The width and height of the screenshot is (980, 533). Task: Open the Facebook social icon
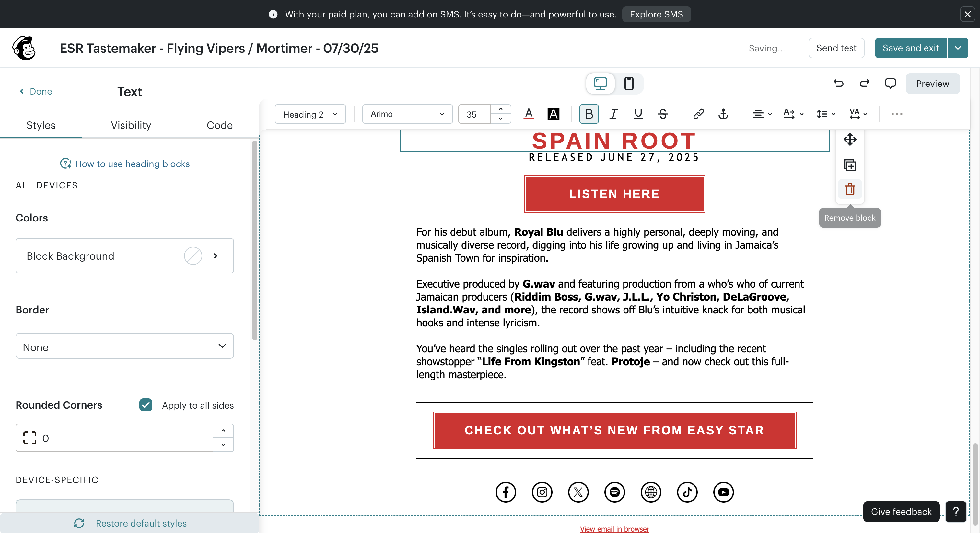coord(506,492)
